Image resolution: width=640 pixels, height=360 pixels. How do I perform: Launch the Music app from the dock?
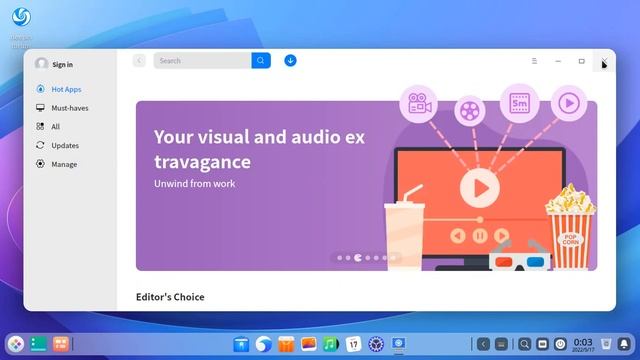[x=331, y=344]
